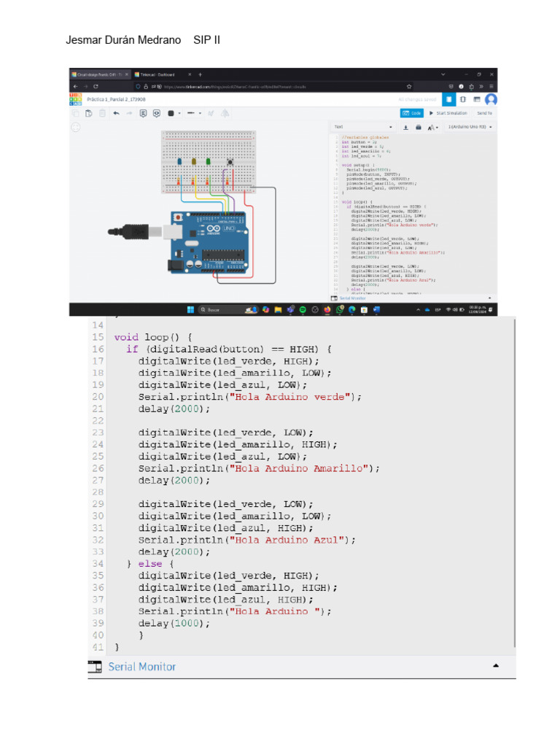560x747 pixels.
Task: Click the Windows Start button on taskbar
Action: pyautogui.click(x=190, y=310)
